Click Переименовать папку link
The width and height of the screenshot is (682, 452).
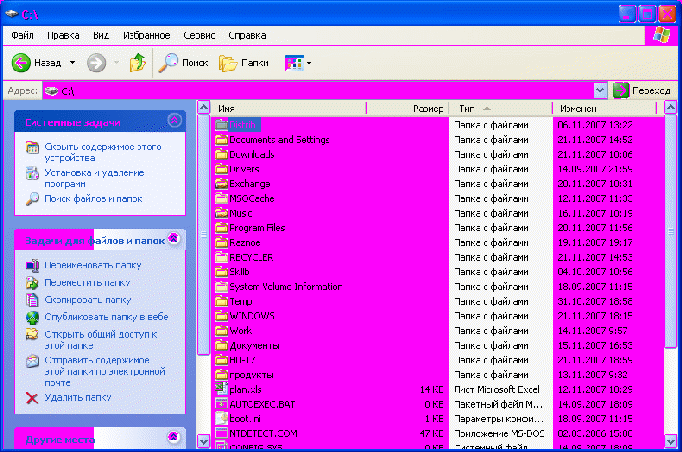(x=93, y=265)
